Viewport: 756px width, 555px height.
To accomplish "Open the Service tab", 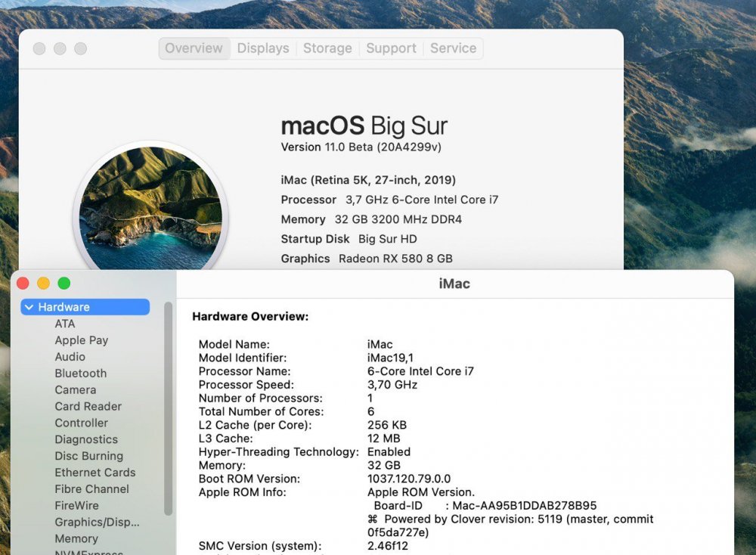I will 453,48.
